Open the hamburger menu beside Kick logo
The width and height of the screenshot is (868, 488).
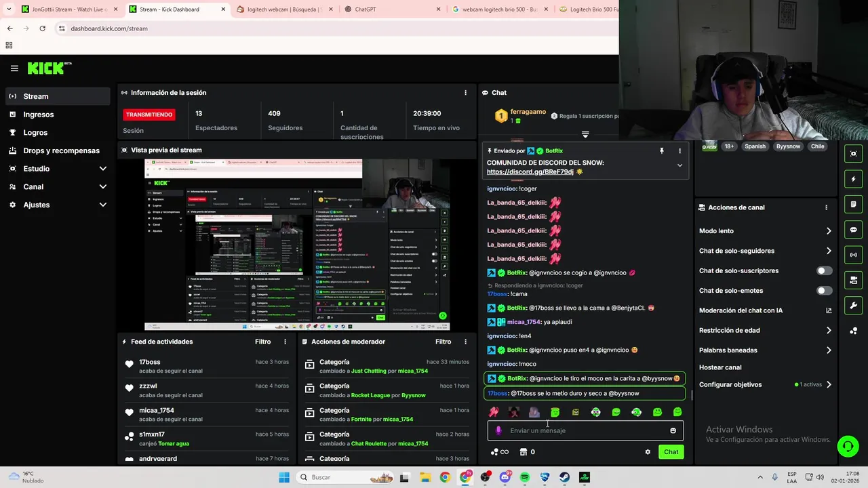[x=14, y=68]
